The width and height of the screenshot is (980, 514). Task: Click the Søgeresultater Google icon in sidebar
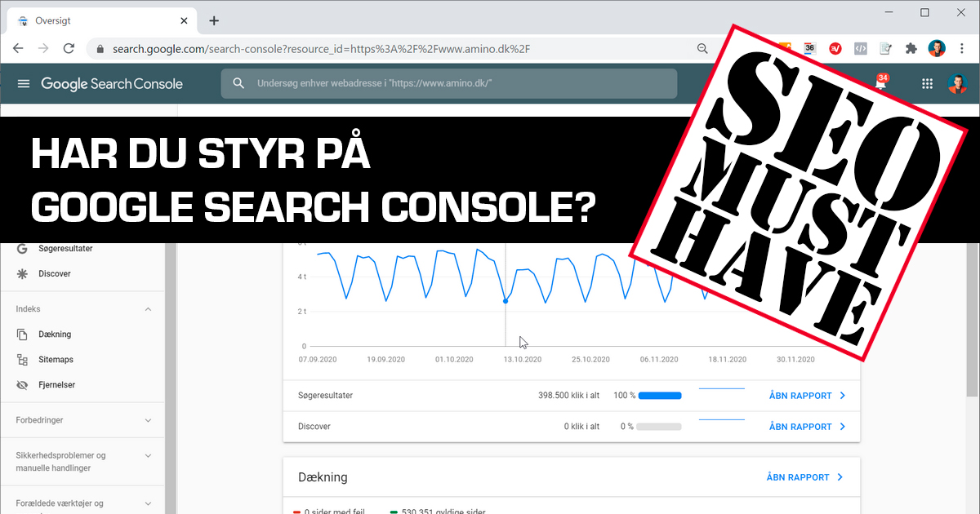[22, 248]
